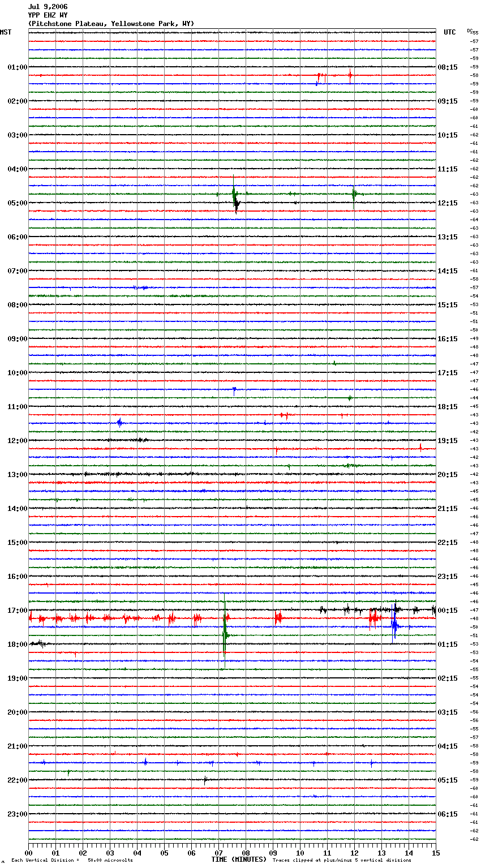Click the date heading "Jul 9,2006"

tap(48, 7)
